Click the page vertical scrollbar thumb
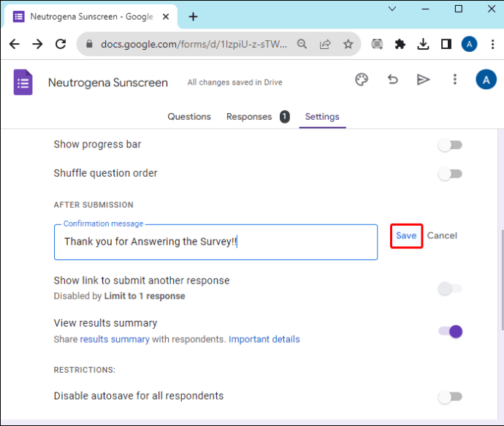 point(501,280)
